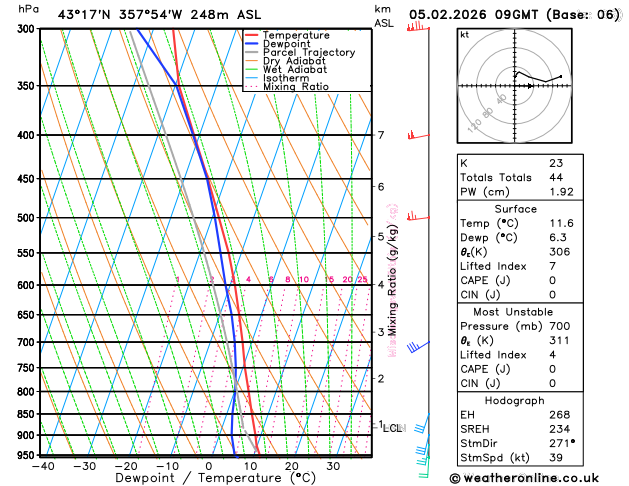Click the 'Pressure (mb)' value '700'
The width and height of the screenshot is (629, 486).
coord(560,326)
